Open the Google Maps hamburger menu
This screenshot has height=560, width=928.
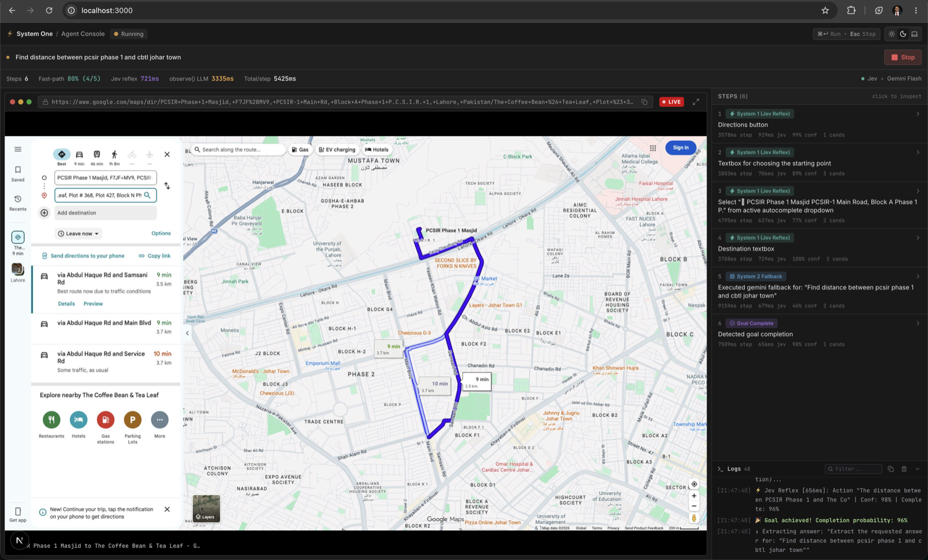click(18, 150)
